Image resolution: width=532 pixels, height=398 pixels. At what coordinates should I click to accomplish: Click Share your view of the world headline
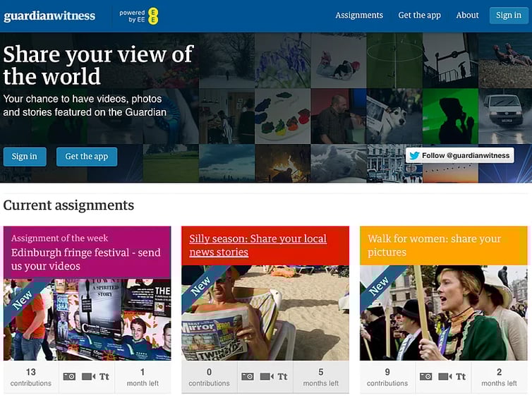pos(98,65)
